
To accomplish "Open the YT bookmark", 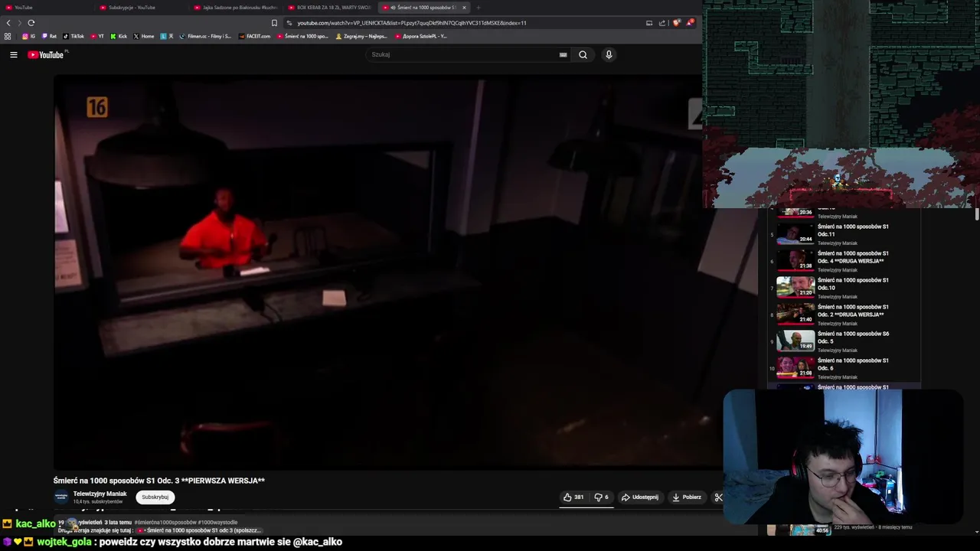I will click(x=97, y=36).
